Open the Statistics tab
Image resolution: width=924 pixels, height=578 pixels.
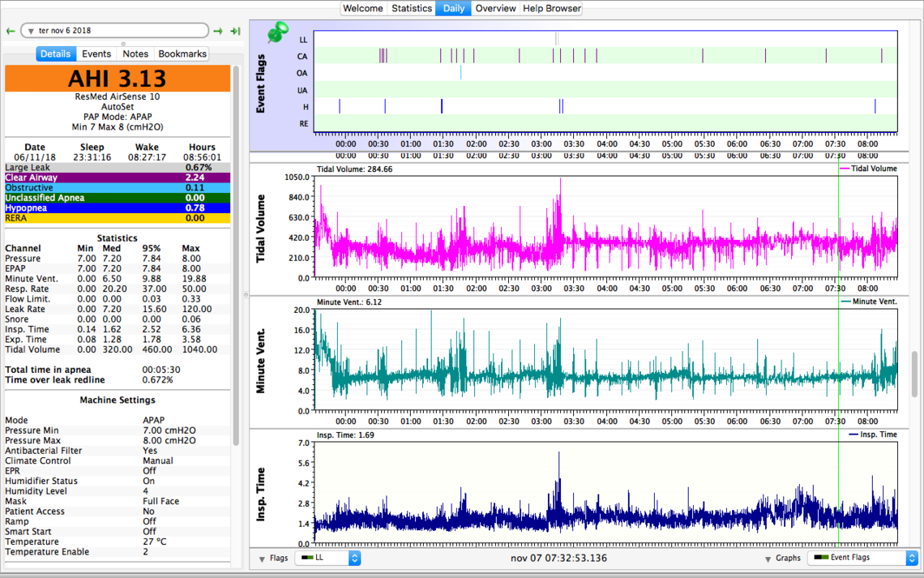412,8
